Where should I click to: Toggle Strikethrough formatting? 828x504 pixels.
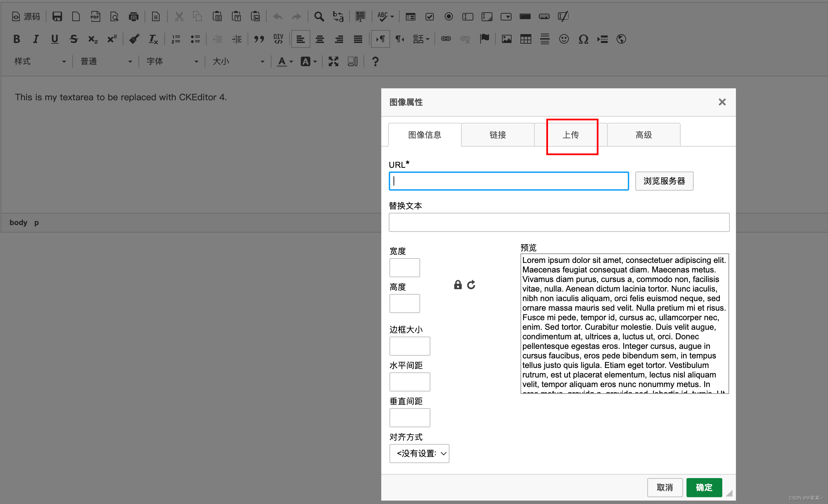coord(74,39)
